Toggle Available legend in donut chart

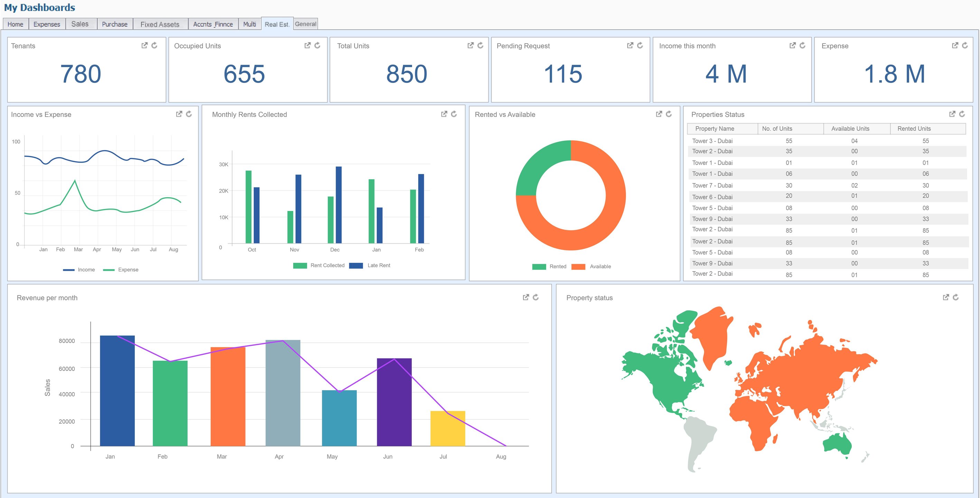(600, 267)
